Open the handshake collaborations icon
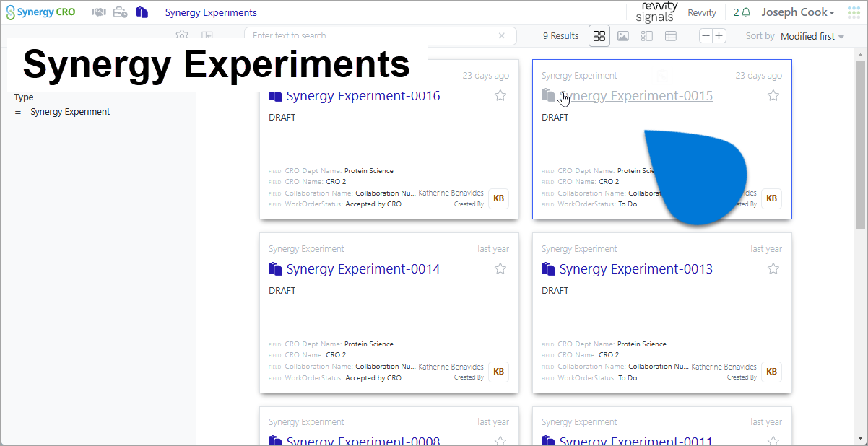 (x=99, y=12)
